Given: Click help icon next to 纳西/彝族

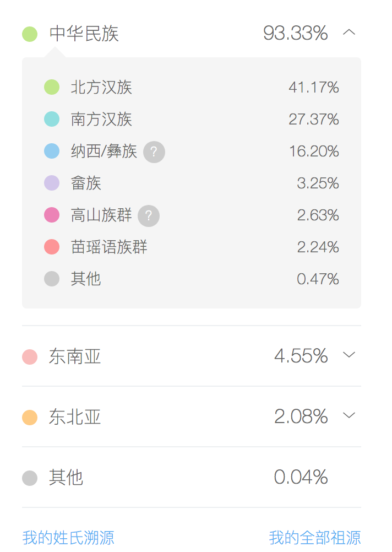Looking at the screenshot, I should [154, 152].
